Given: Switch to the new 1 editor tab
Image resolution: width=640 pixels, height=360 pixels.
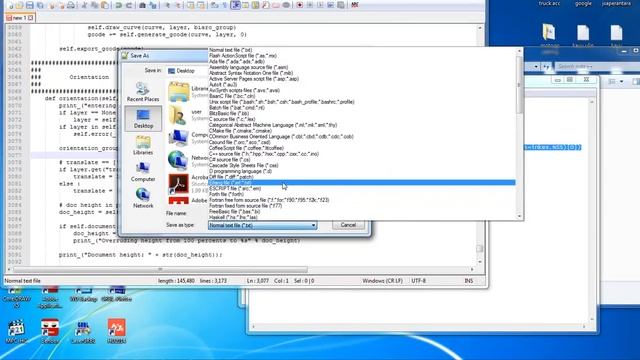Looking at the screenshot, I should click(19, 18).
